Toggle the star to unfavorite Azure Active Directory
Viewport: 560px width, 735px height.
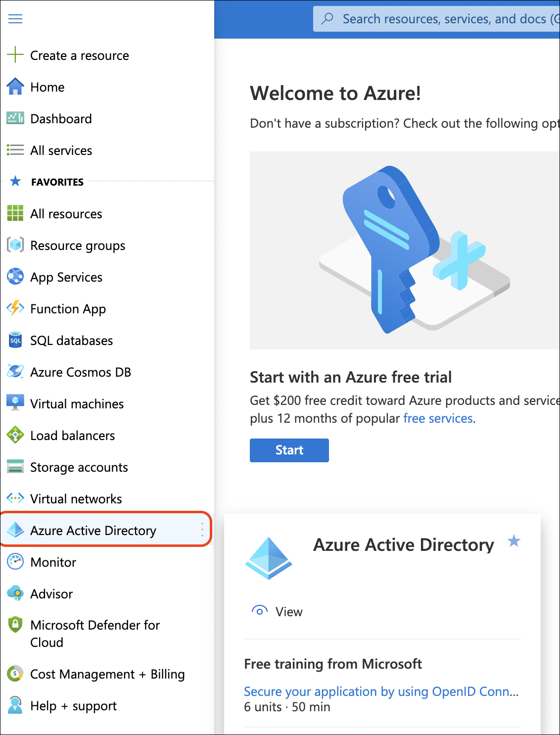click(514, 542)
